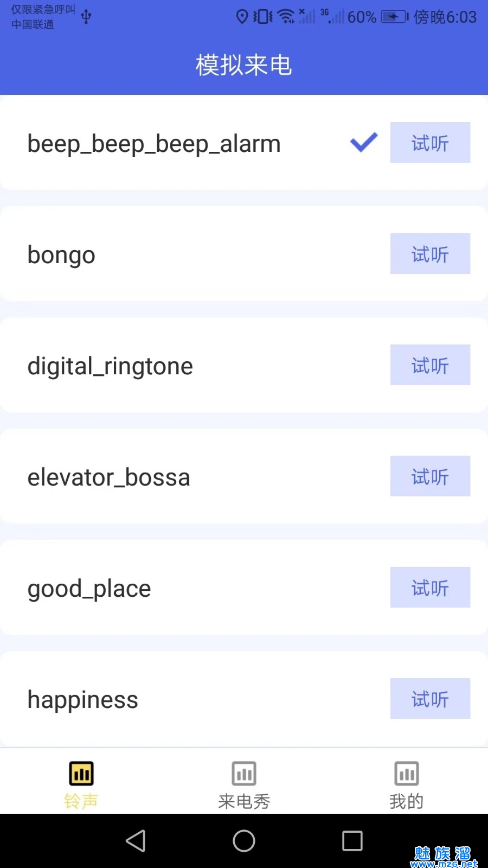
Task: Listen to elevator_bossa via 试听
Action: [430, 476]
